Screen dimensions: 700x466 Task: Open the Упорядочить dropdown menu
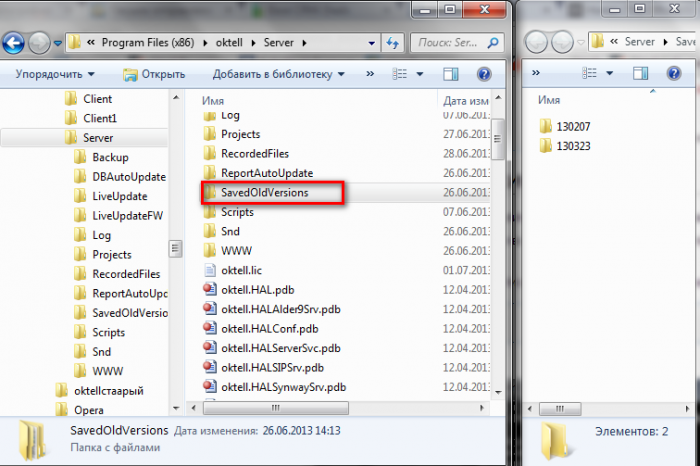(55, 75)
